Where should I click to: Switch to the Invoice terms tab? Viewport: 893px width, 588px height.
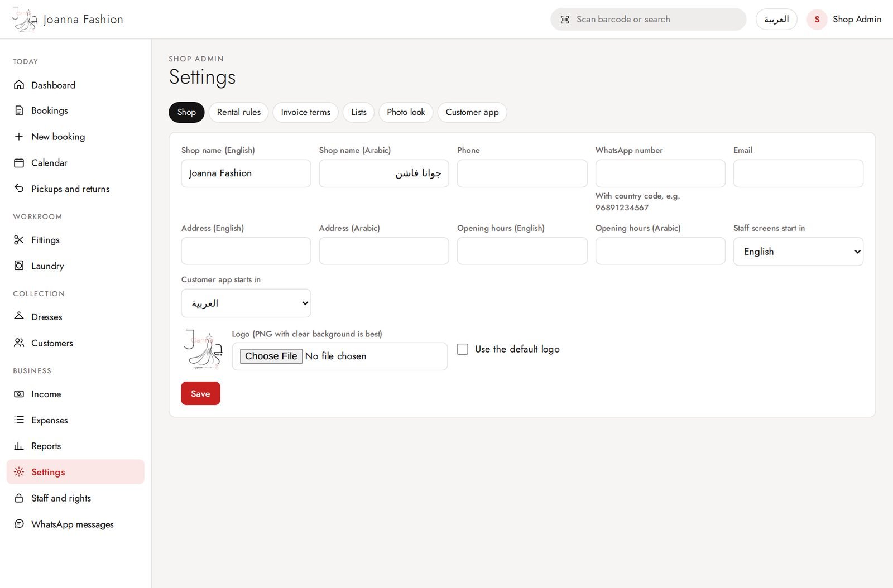[x=305, y=112]
